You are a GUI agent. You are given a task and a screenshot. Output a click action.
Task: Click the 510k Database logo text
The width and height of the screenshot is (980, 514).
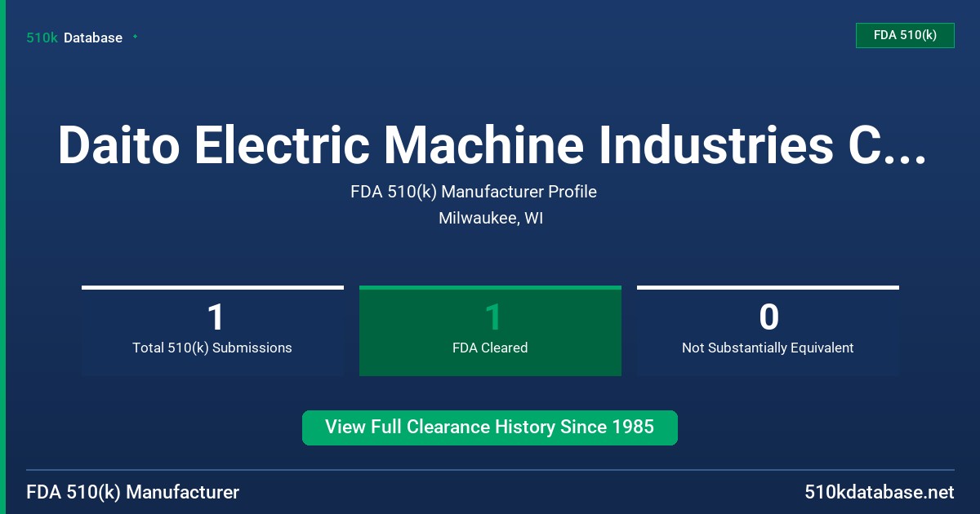pos(74,38)
